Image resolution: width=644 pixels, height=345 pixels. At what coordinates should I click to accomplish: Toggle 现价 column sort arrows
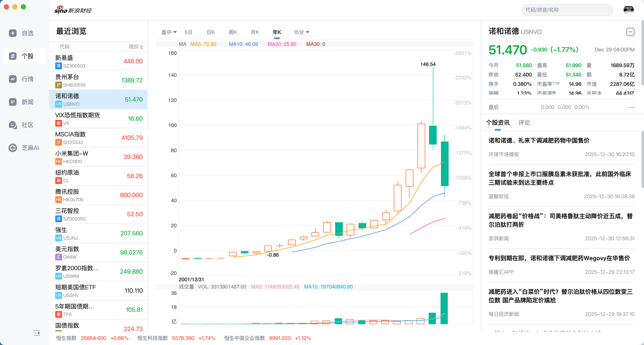pyautogui.click(x=141, y=47)
